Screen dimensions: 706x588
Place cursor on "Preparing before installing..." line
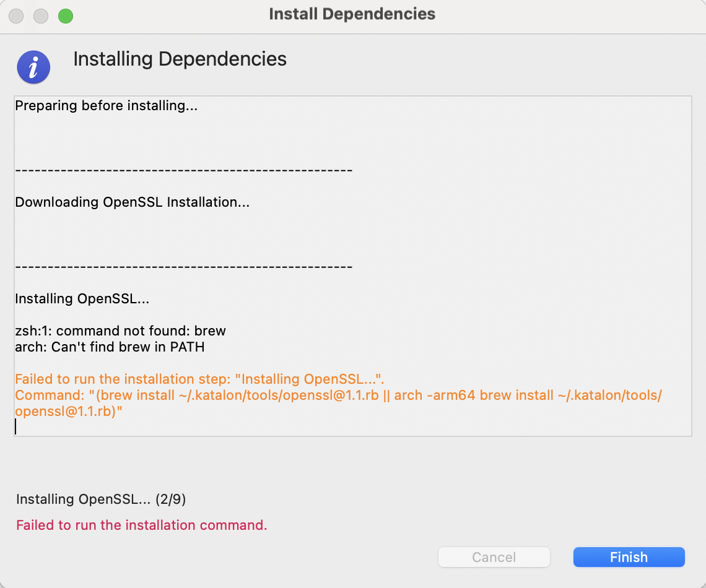[106, 106]
